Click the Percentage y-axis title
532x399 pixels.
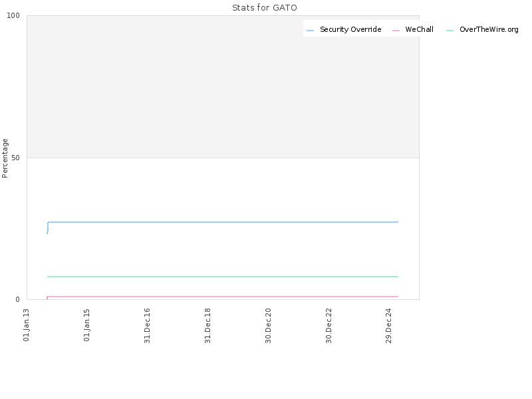pos(5,158)
